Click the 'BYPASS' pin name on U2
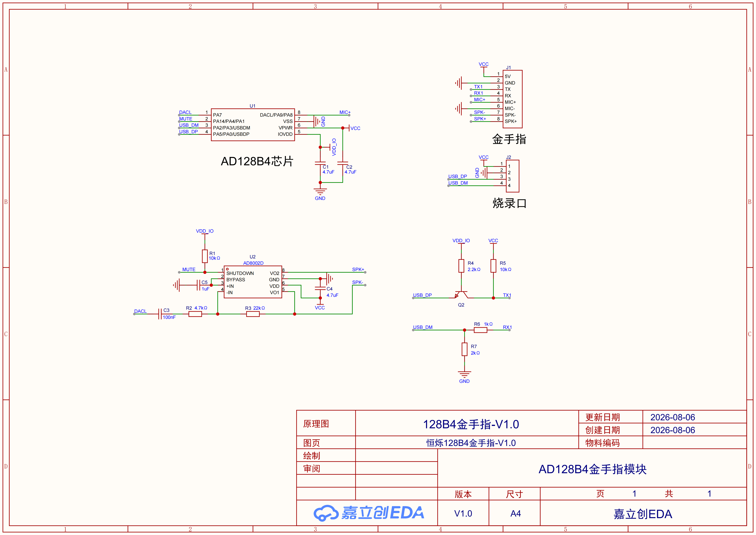 pos(236,280)
